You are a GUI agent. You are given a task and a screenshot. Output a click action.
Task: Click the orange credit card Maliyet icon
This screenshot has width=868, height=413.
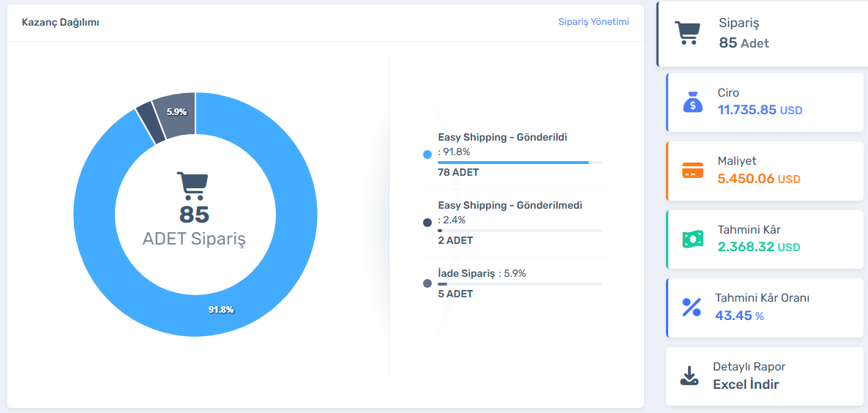coord(692,171)
